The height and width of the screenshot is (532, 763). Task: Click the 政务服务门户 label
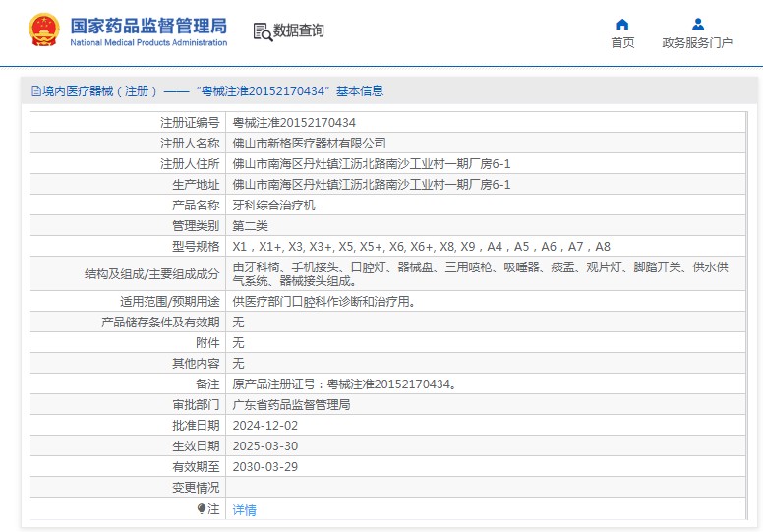click(697, 43)
